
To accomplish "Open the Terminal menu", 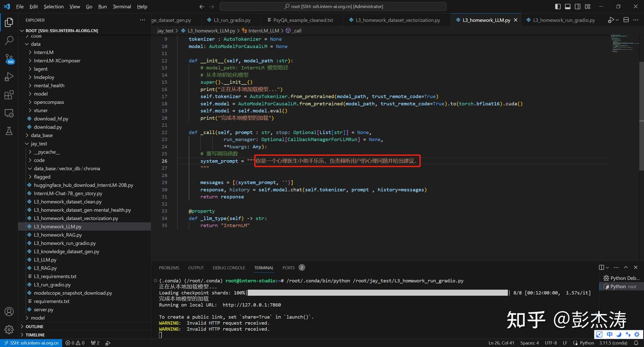I will pos(122,7).
